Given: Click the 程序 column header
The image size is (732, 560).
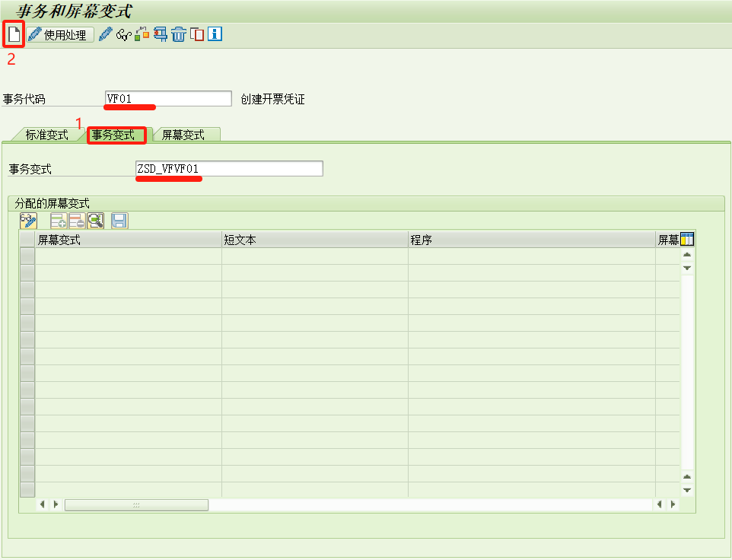Looking at the screenshot, I should (x=532, y=240).
